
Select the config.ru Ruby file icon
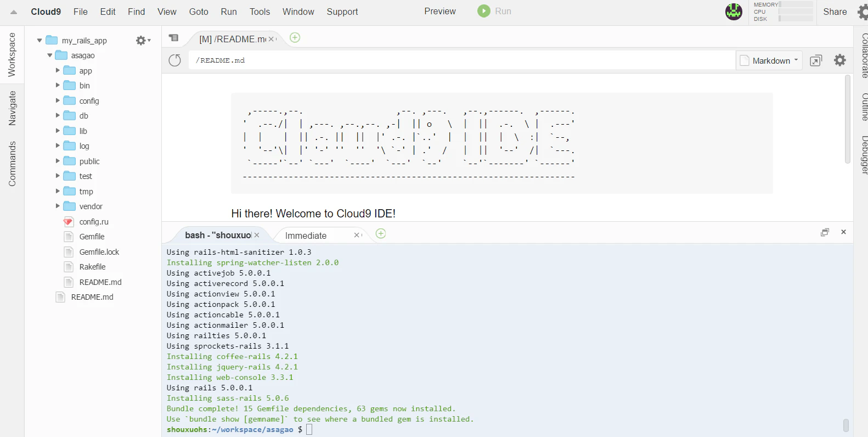click(69, 222)
